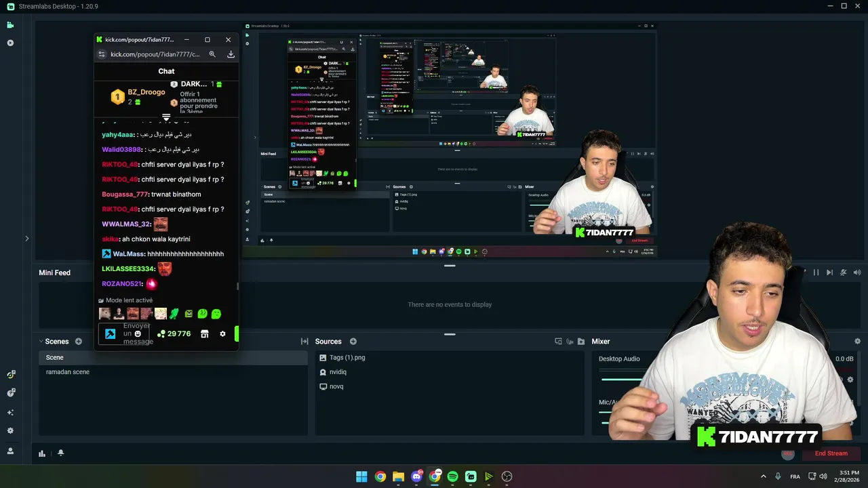Screen dimensions: 868x488
Task: Click the moderator sword badge in chat input
Action: coord(110,333)
